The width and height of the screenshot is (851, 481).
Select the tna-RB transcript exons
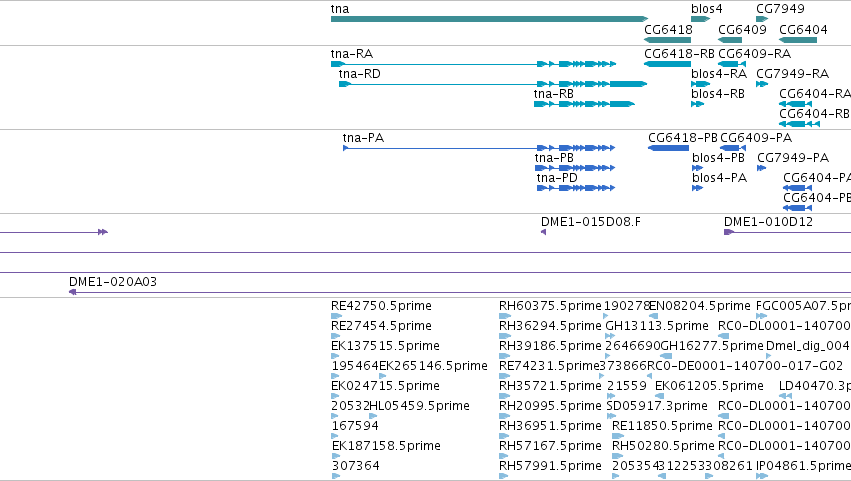[585, 104]
